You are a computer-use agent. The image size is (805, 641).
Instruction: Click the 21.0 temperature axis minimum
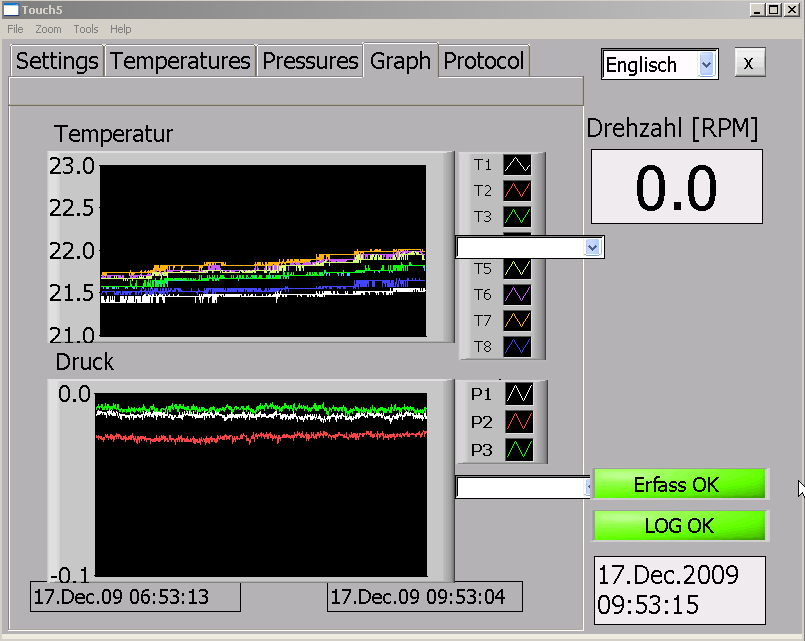pos(72,335)
